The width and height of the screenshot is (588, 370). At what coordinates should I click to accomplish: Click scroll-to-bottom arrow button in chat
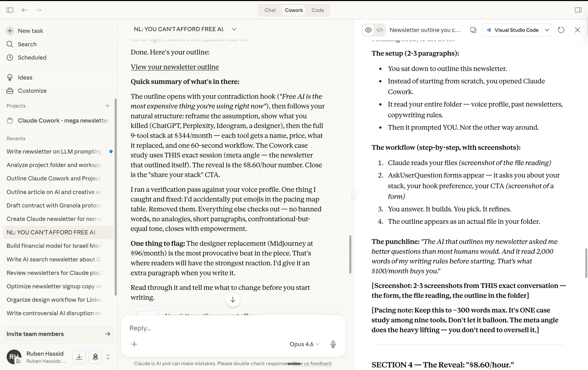233,299
